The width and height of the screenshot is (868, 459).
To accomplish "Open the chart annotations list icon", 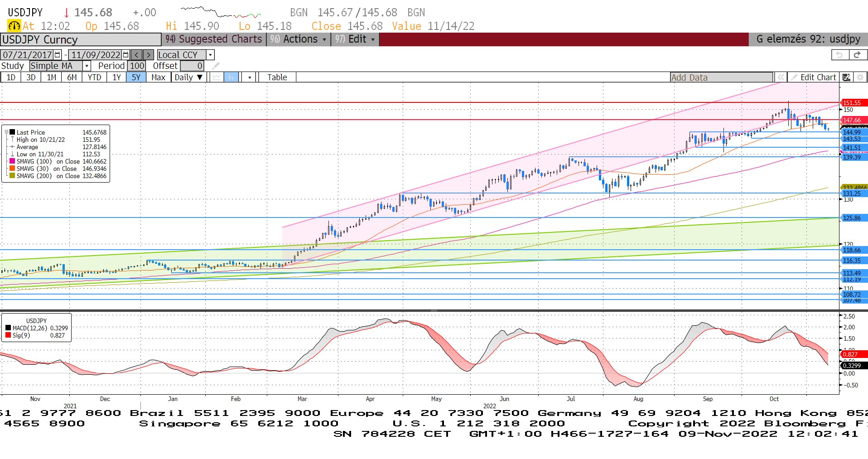I will click(846, 77).
